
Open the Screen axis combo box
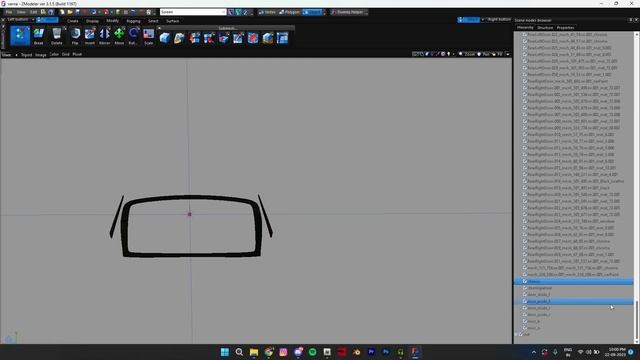click(x=193, y=12)
